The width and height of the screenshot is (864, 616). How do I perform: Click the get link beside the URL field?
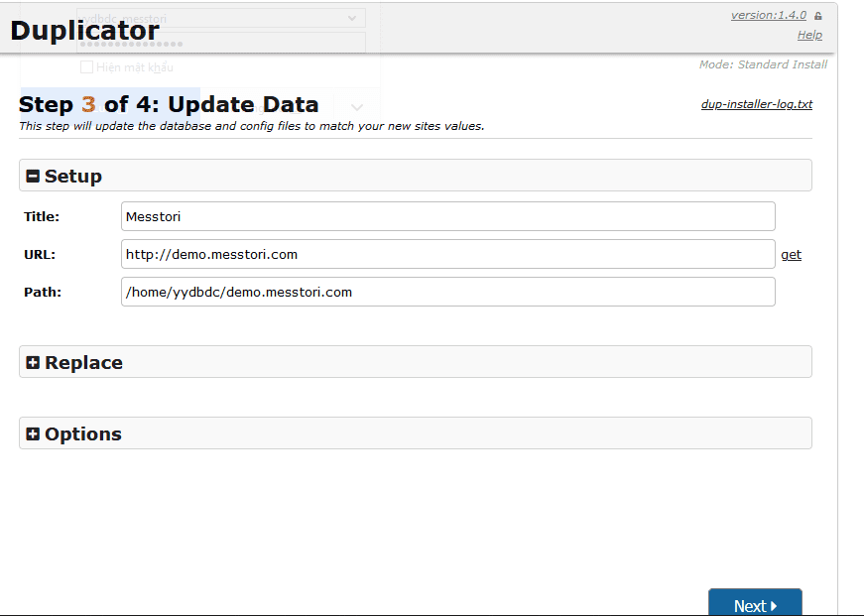791,254
